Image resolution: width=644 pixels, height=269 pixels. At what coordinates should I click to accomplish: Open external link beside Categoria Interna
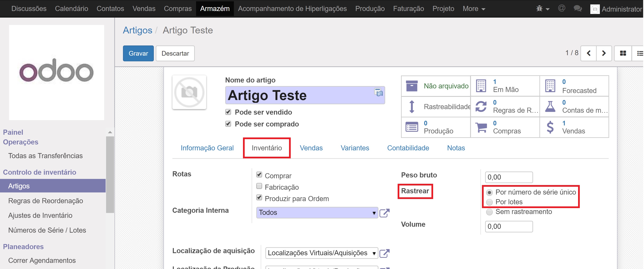pyautogui.click(x=384, y=213)
